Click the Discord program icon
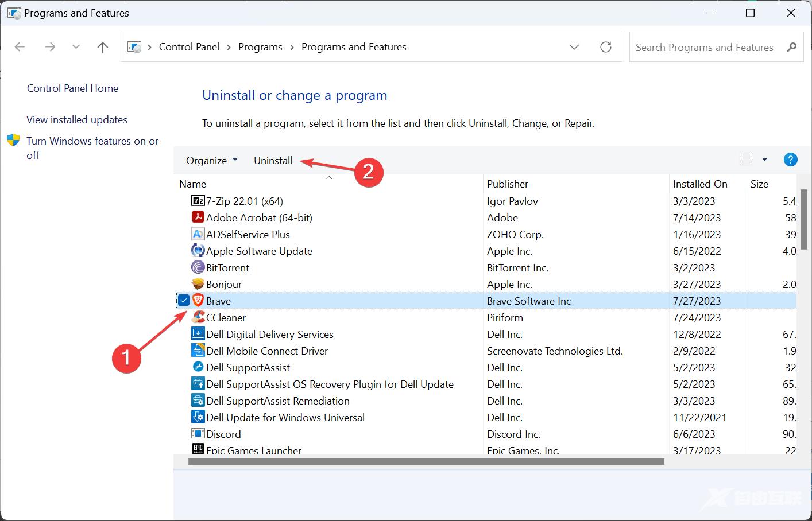The width and height of the screenshot is (812, 521). [x=198, y=434]
